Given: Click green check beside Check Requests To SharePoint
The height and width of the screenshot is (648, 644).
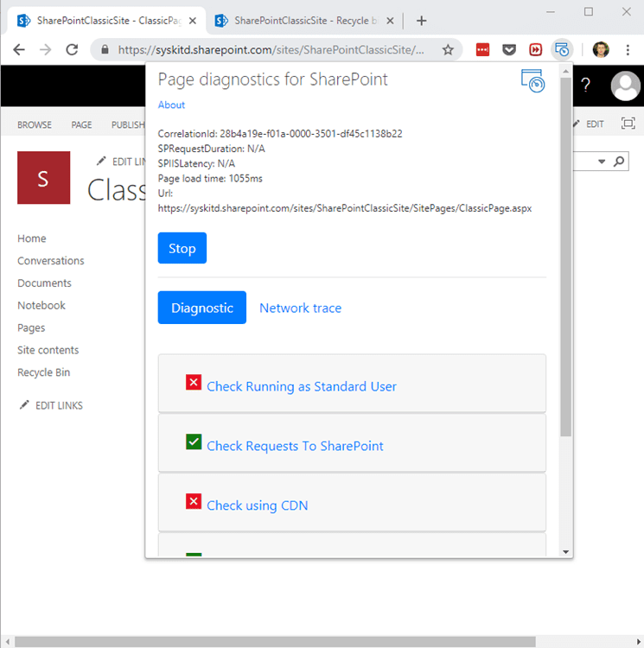Looking at the screenshot, I should tap(194, 442).
